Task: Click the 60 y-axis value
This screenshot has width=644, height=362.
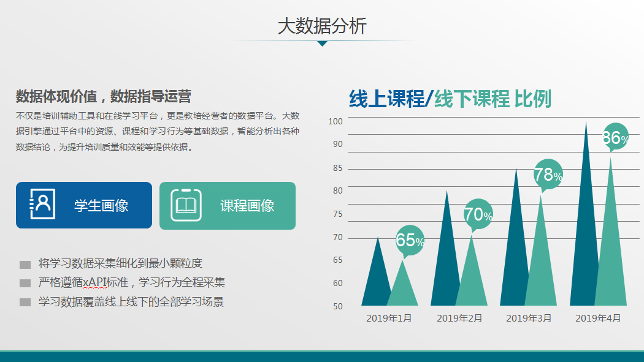Action: coord(337,283)
